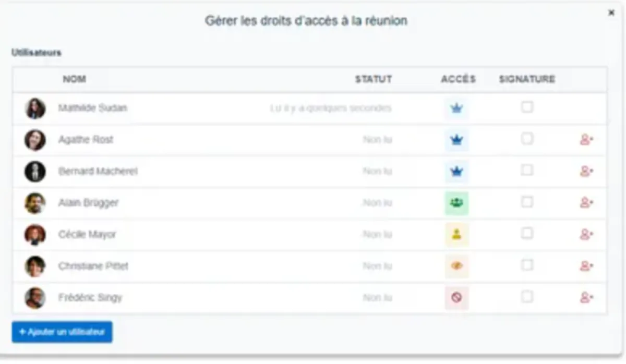Select Frédéric Singy's profile picture
Viewport: 626px width, 364px height.
click(35, 298)
